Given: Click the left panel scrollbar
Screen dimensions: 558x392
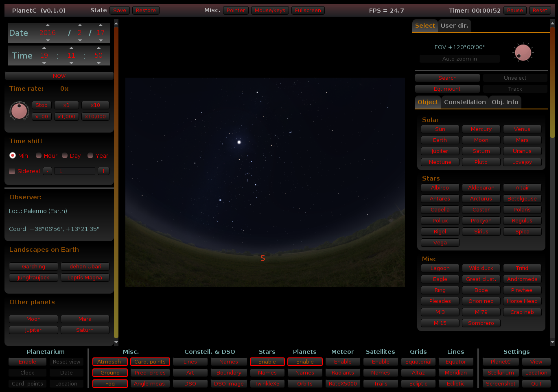Looking at the screenshot, I should point(116,182).
